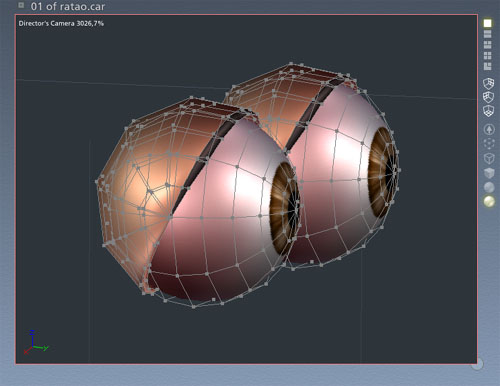Choose the three-pane view layout

487,45
